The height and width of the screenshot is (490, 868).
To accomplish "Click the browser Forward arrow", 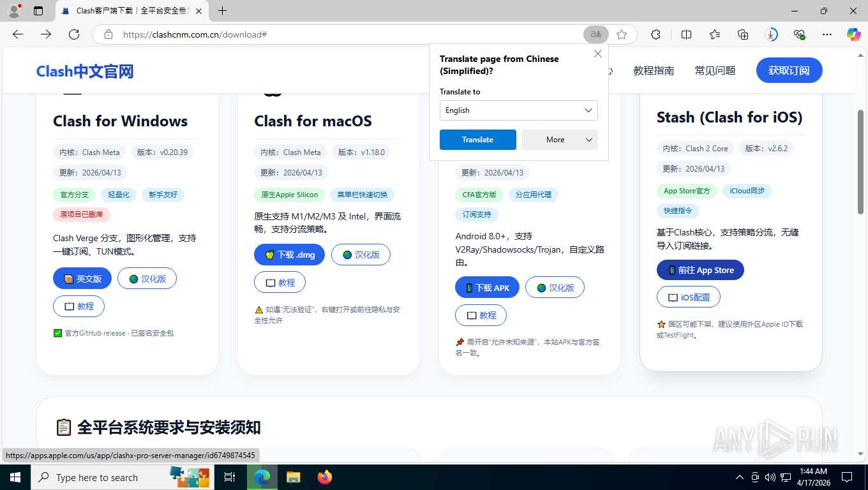I will pyautogui.click(x=46, y=34).
